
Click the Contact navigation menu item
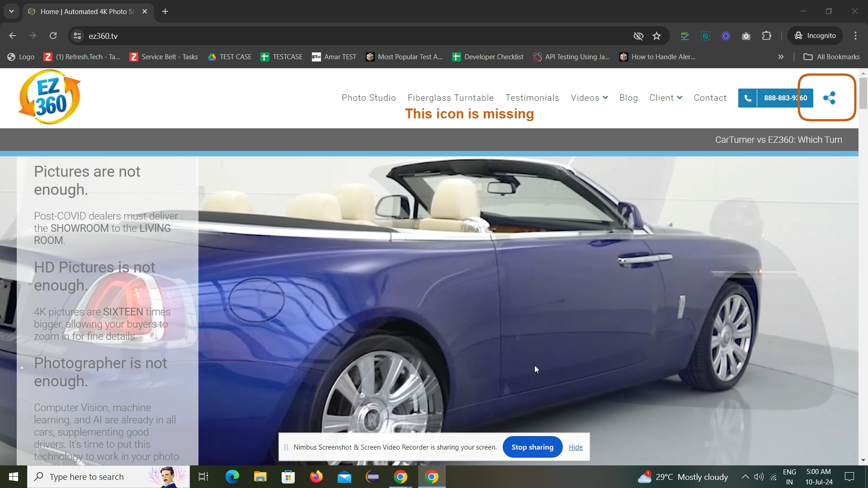710,98
